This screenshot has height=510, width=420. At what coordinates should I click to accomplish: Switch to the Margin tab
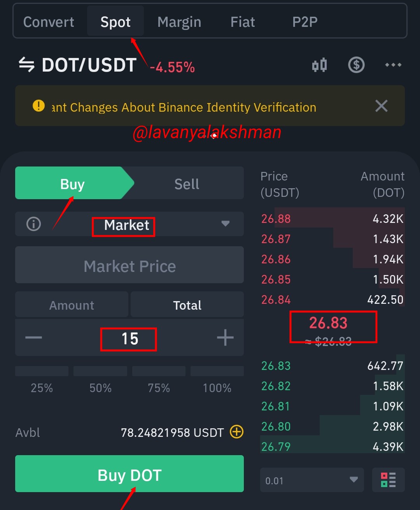179,22
